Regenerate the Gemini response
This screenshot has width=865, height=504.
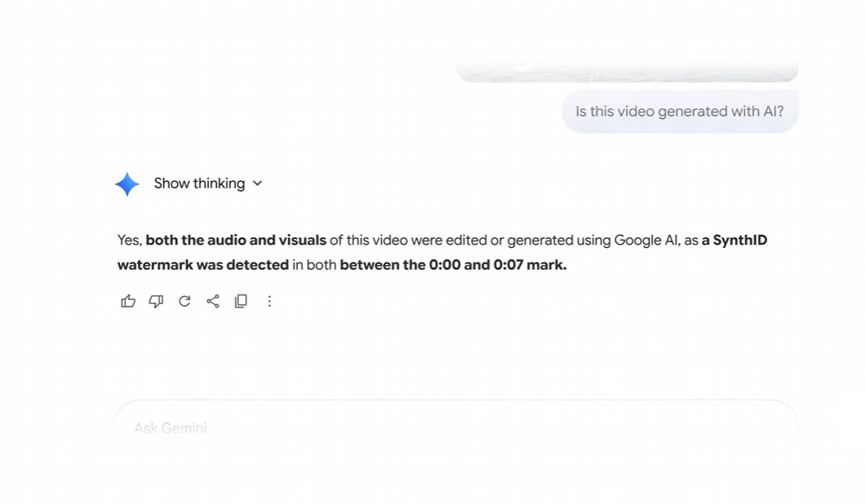[x=184, y=301]
